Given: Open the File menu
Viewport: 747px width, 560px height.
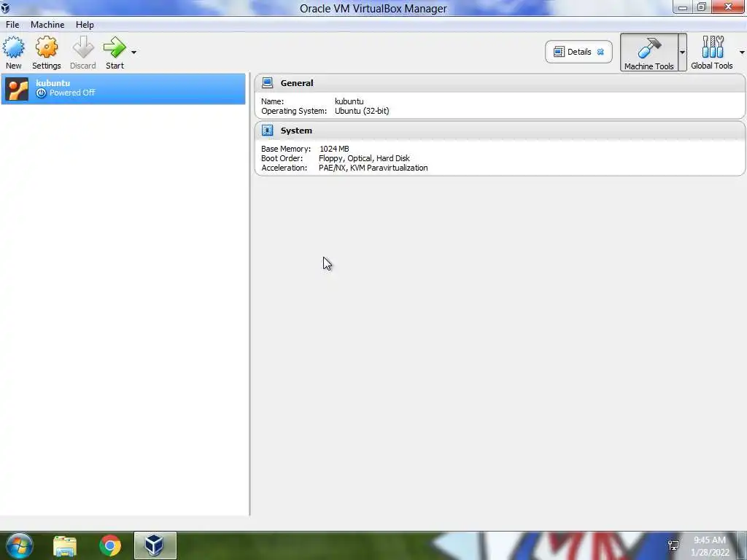Looking at the screenshot, I should [x=12, y=25].
